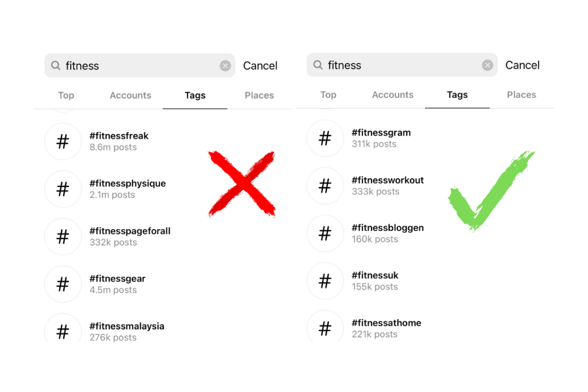Clear the left search field with X icon

(225, 66)
